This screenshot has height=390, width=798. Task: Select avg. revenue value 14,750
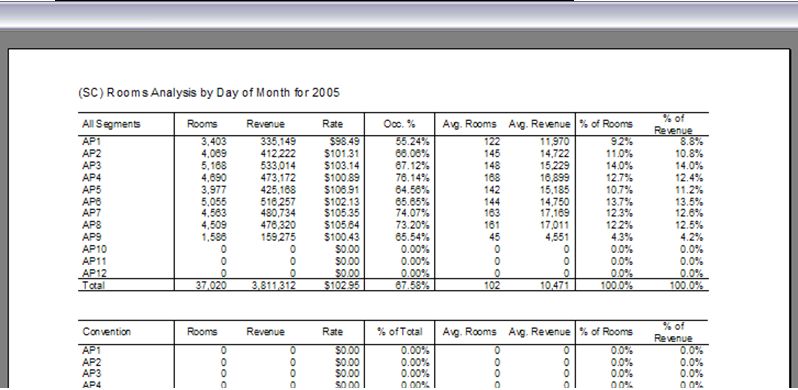554,202
